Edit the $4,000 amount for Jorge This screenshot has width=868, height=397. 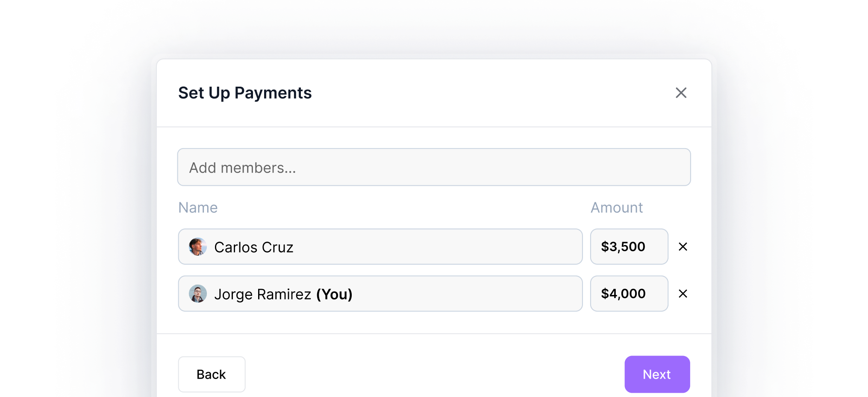click(629, 294)
